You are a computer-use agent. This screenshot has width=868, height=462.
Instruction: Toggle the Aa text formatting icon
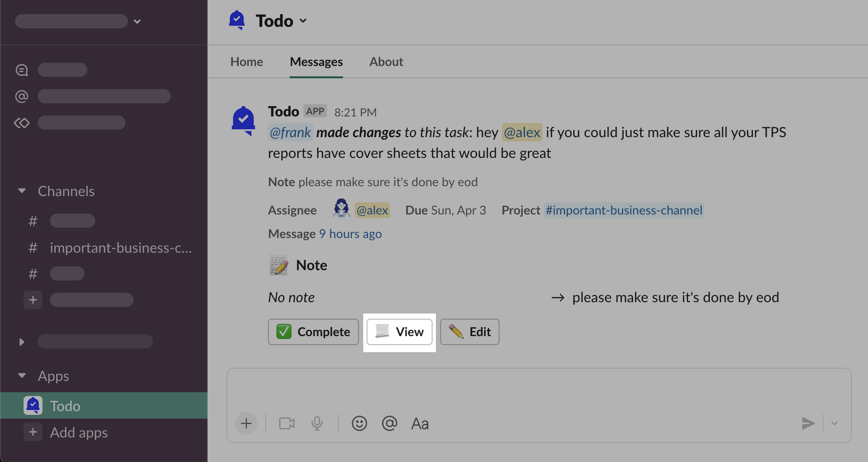(420, 423)
